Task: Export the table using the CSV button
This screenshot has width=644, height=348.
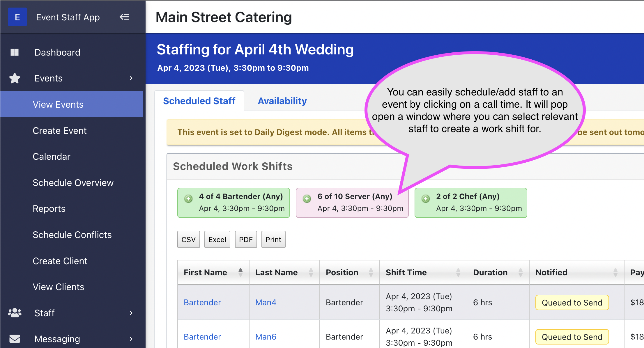Action: 189,239
